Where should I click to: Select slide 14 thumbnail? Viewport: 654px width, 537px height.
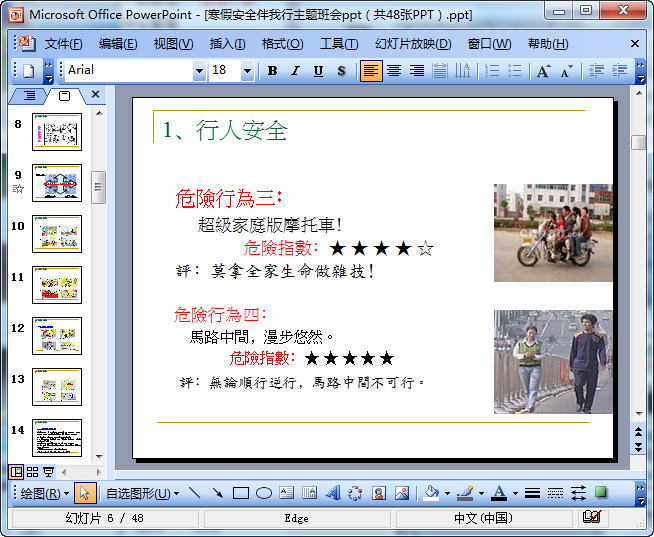(x=57, y=438)
